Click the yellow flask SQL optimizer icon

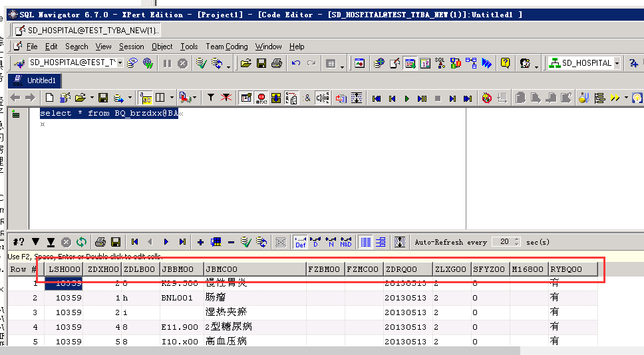click(583, 98)
